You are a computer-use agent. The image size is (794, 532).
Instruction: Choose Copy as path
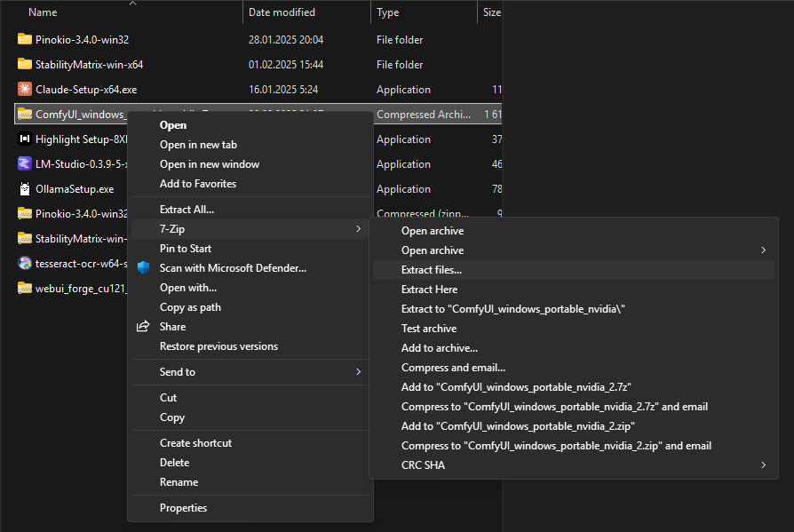pyautogui.click(x=190, y=307)
